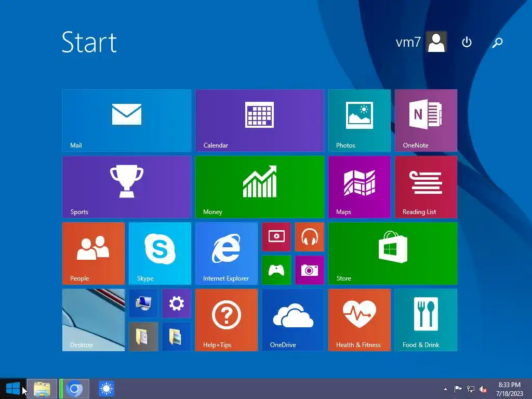Open the Weather sun app on taskbar
Image resolution: width=532 pixels, height=399 pixels.
pyautogui.click(x=107, y=389)
